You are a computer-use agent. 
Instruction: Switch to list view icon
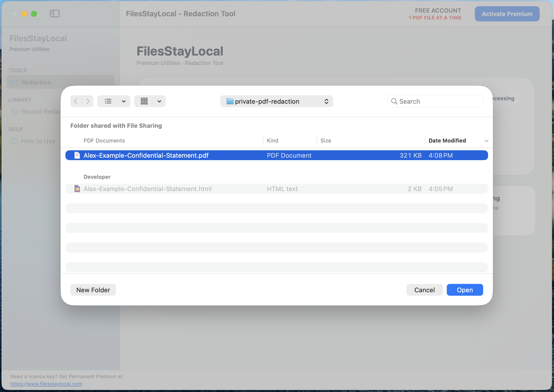(x=108, y=101)
